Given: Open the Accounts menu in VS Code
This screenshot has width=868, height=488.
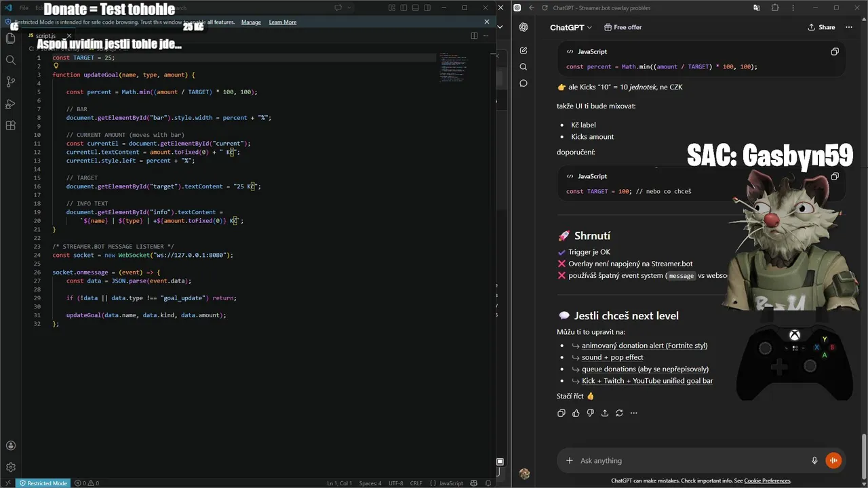Looking at the screenshot, I should (x=10, y=446).
